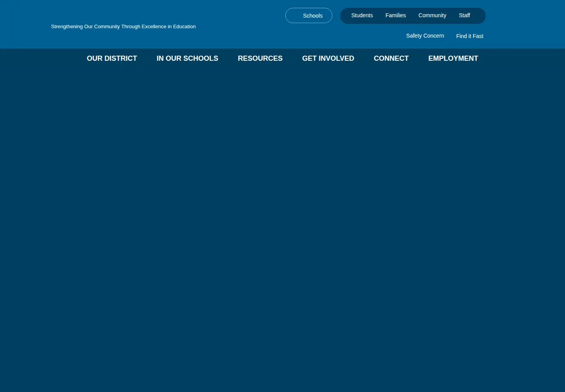Open the CONNECT menu
Screen dimensions: 565x392
[x=391, y=58]
